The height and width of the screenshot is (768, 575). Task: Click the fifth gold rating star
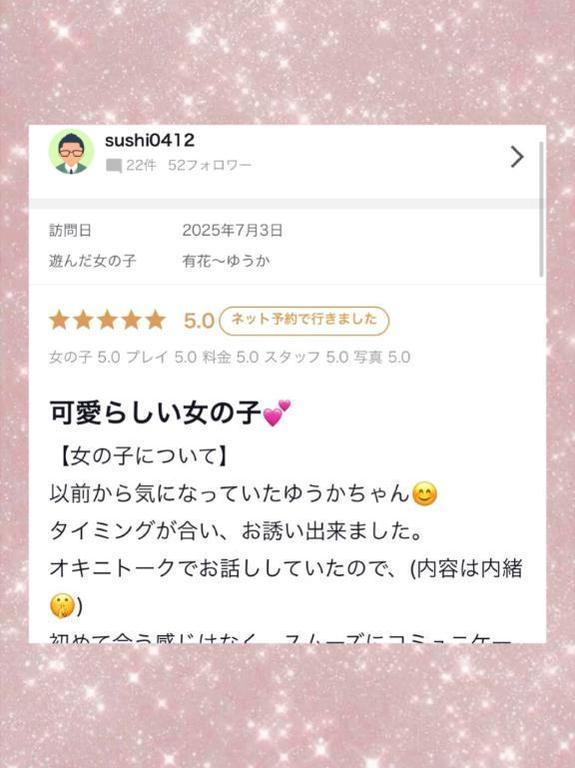pyautogui.click(x=155, y=320)
